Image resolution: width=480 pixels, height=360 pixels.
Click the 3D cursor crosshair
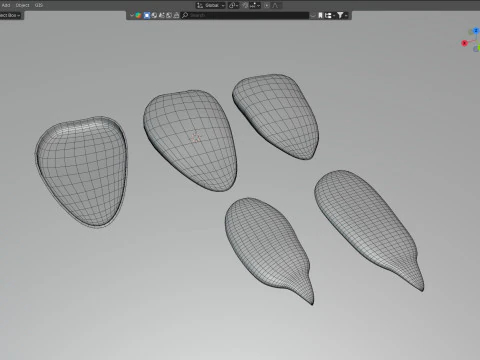click(196, 138)
